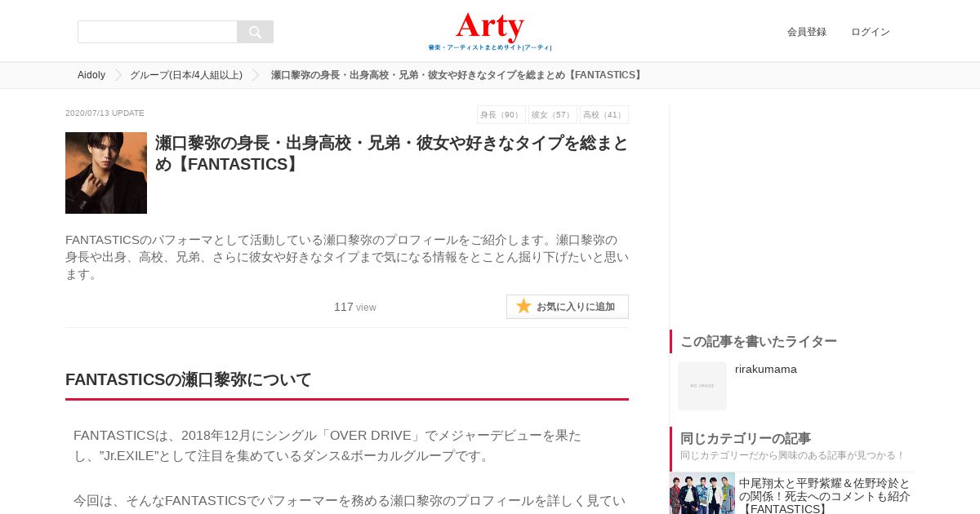Screen dimensions: 980x514
Task: Click the writer NO IMAGE avatar
Action: pos(702,386)
